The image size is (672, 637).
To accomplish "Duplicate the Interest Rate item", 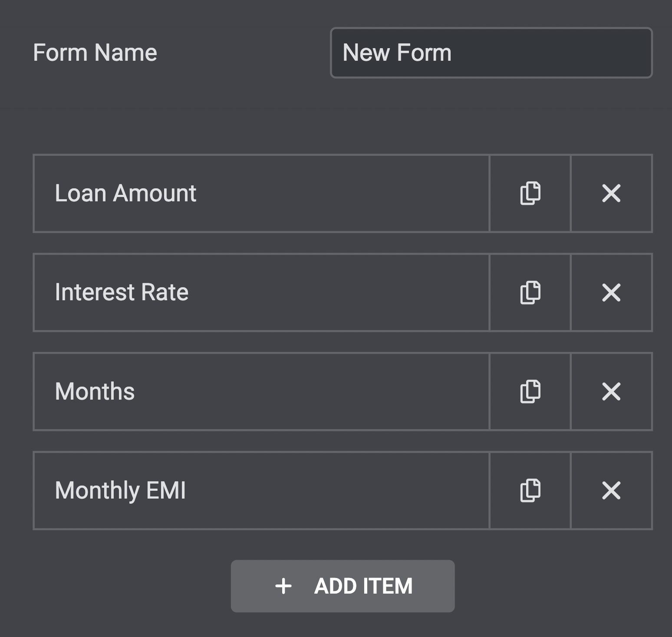I will (530, 292).
